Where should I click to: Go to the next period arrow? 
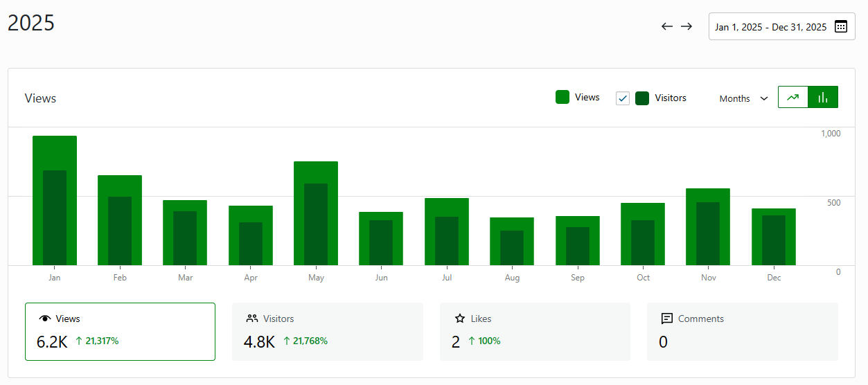[x=687, y=26]
